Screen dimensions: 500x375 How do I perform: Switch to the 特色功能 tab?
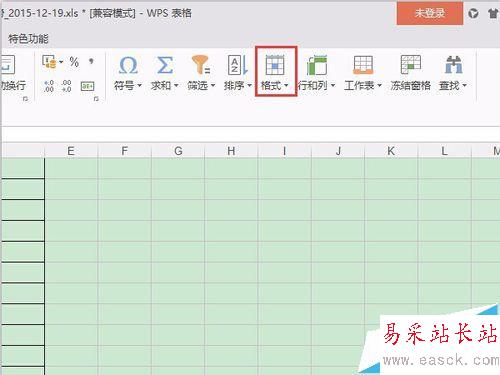(x=28, y=39)
